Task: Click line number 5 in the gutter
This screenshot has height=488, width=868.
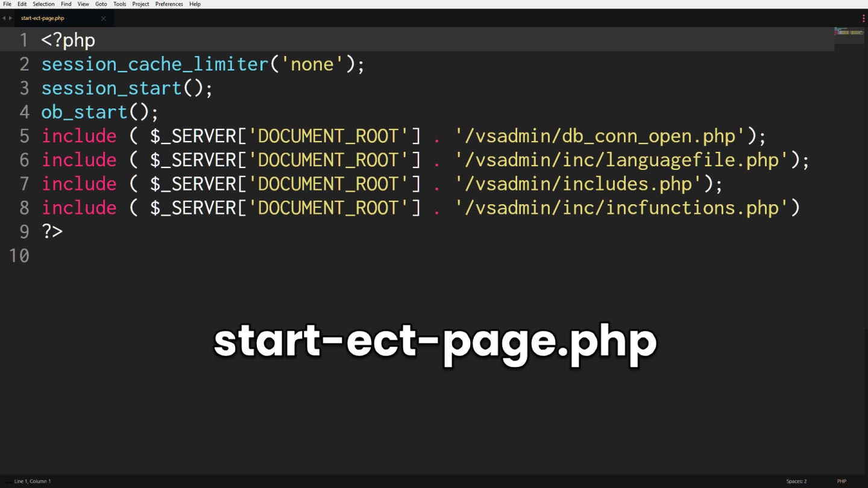Action: pyautogui.click(x=24, y=136)
